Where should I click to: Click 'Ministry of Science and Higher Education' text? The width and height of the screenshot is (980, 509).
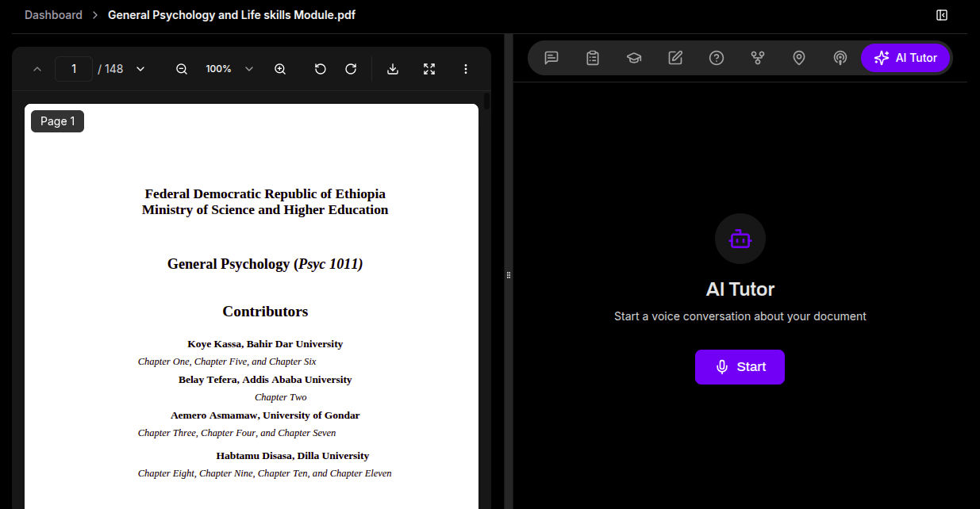tap(265, 210)
